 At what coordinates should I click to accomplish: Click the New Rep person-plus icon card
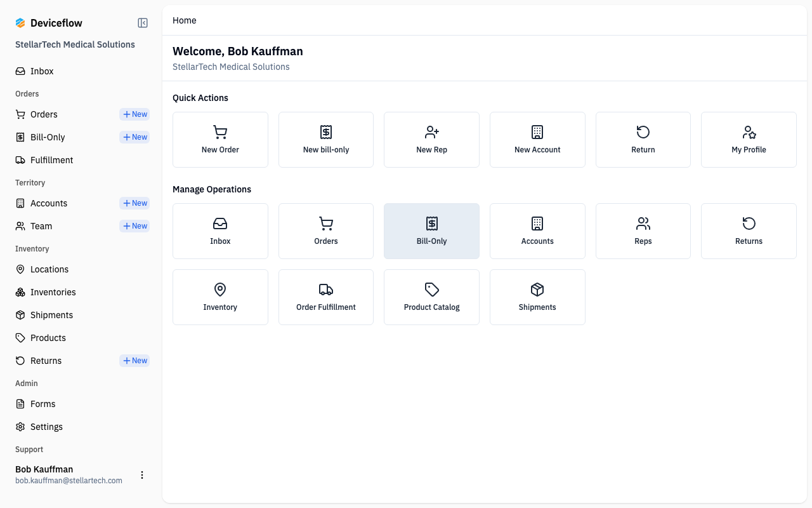431,140
